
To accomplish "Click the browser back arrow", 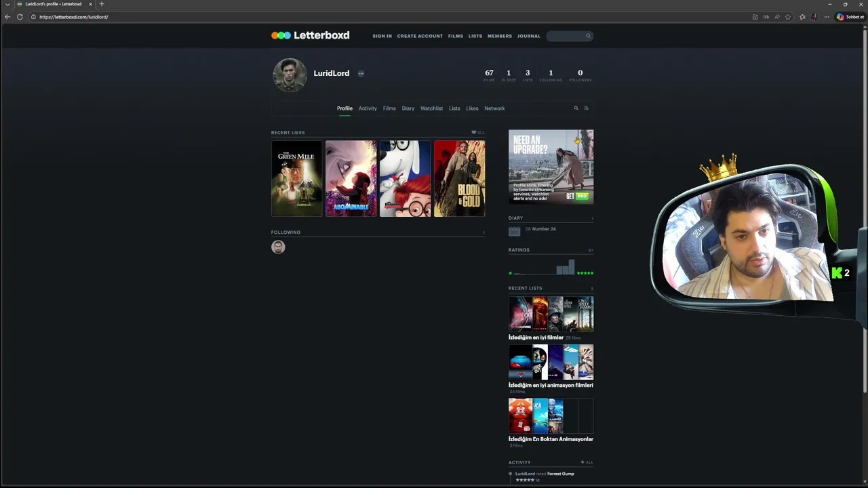I will [x=7, y=17].
